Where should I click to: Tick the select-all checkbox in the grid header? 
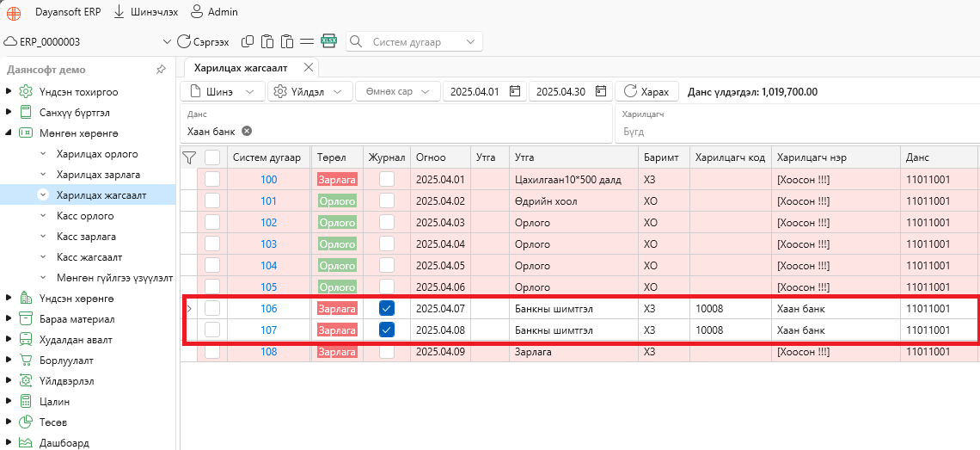click(212, 157)
